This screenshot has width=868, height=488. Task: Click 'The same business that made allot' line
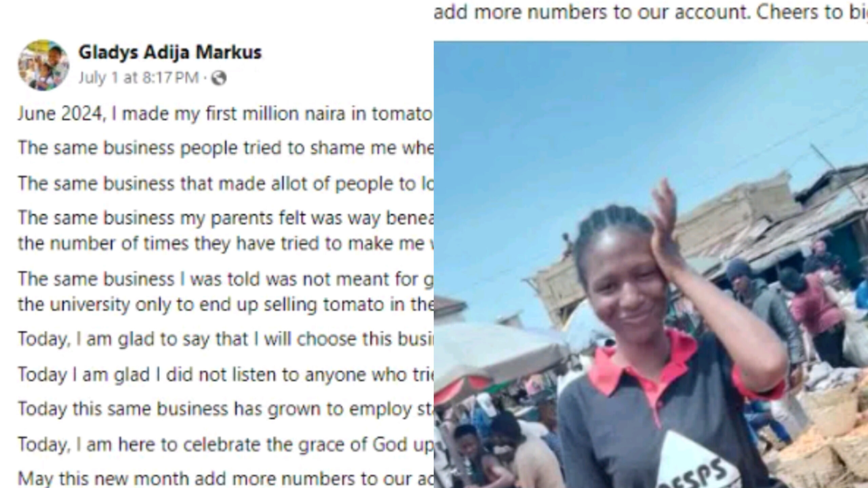click(225, 183)
